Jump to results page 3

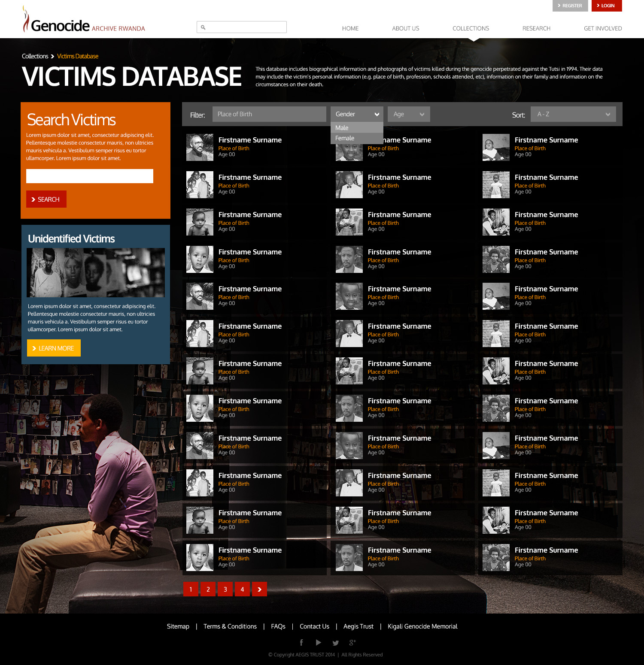click(x=225, y=589)
